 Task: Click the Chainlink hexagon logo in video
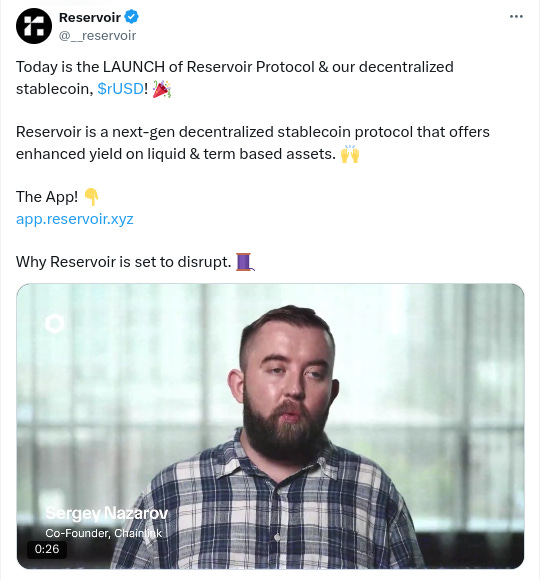[54, 324]
